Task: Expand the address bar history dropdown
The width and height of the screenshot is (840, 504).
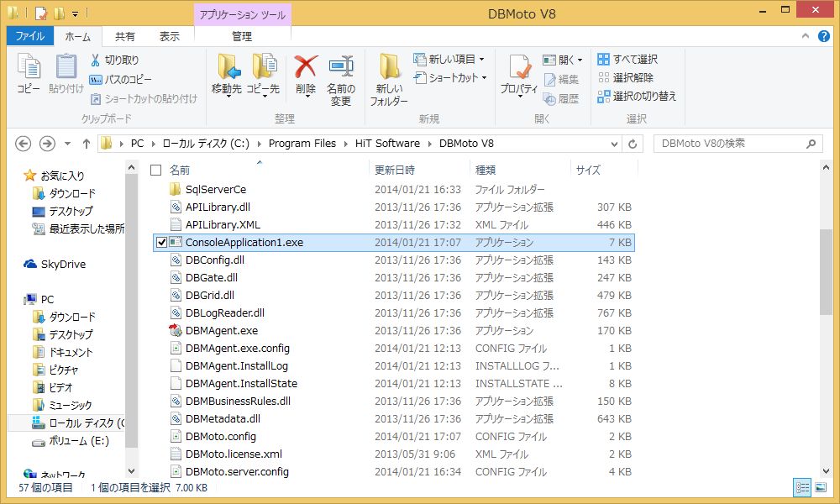Action: click(x=615, y=144)
